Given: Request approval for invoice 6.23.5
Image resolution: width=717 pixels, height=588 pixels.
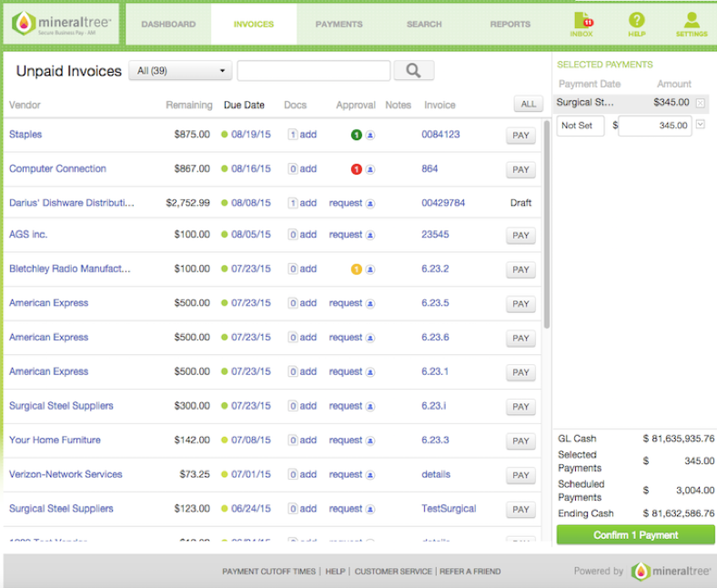Looking at the screenshot, I should [x=345, y=303].
